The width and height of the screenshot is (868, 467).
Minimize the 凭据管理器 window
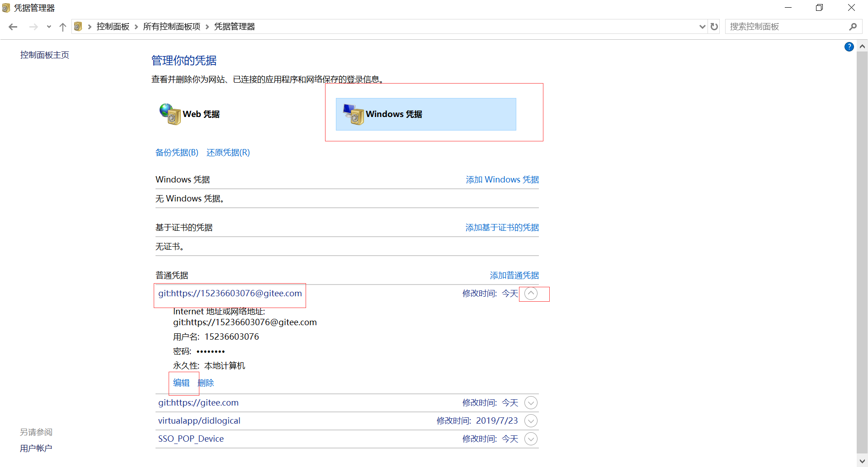pyautogui.click(x=788, y=8)
